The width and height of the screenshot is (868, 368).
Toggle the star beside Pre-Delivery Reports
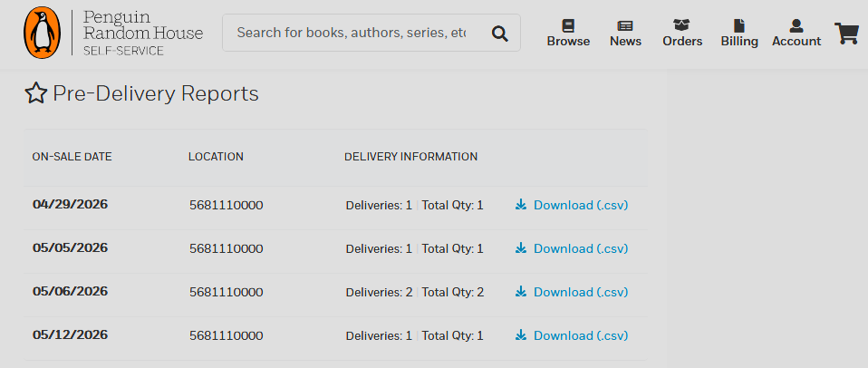pyautogui.click(x=36, y=93)
